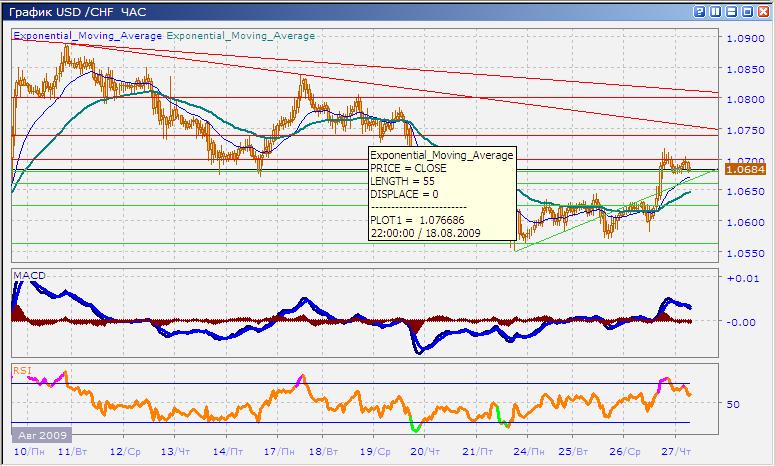The width and height of the screenshot is (776, 466).
Task: Click the 20/Чт date on time axis
Action: tap(425, 452)
